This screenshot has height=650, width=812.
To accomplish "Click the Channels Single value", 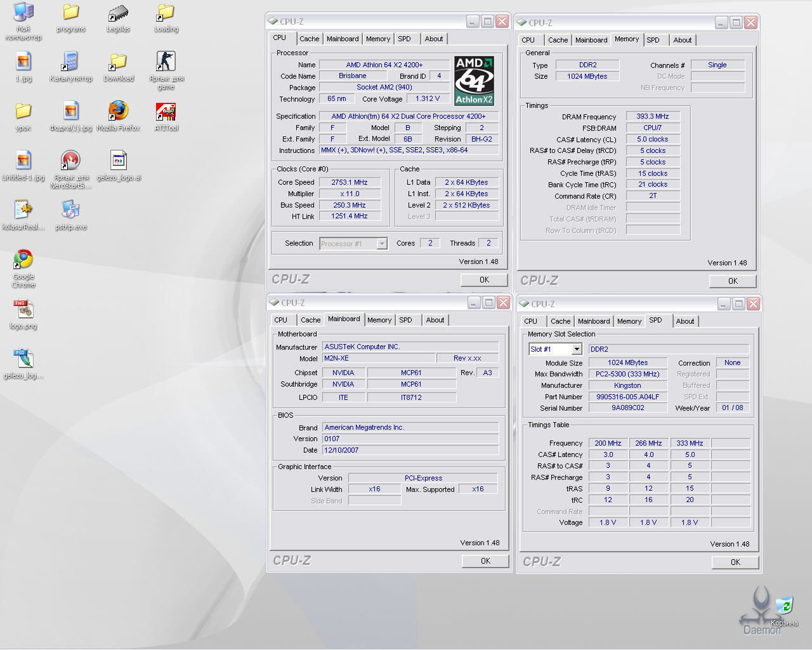I will point(717,65).
